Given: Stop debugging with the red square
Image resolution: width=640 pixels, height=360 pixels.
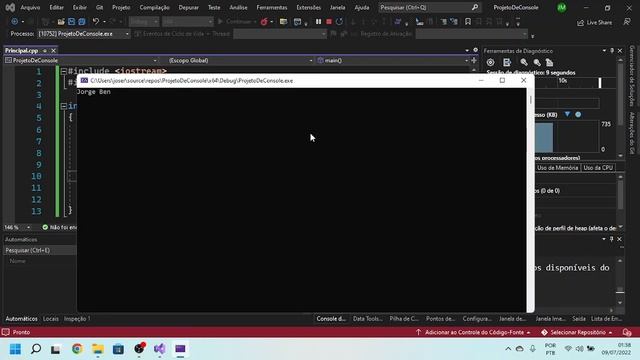Looking at the screenshot, I should click(x=329, y=22).
